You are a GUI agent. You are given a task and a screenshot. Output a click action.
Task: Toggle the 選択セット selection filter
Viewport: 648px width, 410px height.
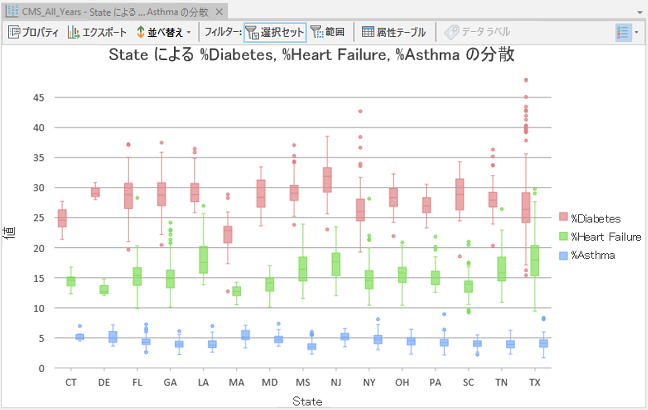tap(275, 32)
